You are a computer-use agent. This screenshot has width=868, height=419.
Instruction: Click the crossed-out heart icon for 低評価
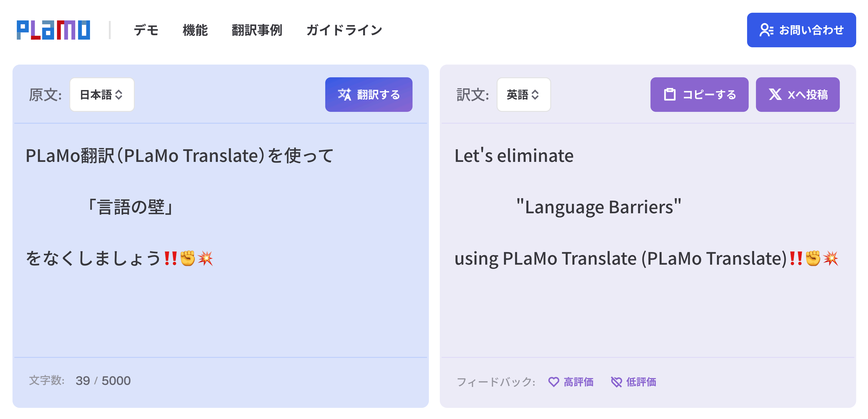[x=616, y=382]
